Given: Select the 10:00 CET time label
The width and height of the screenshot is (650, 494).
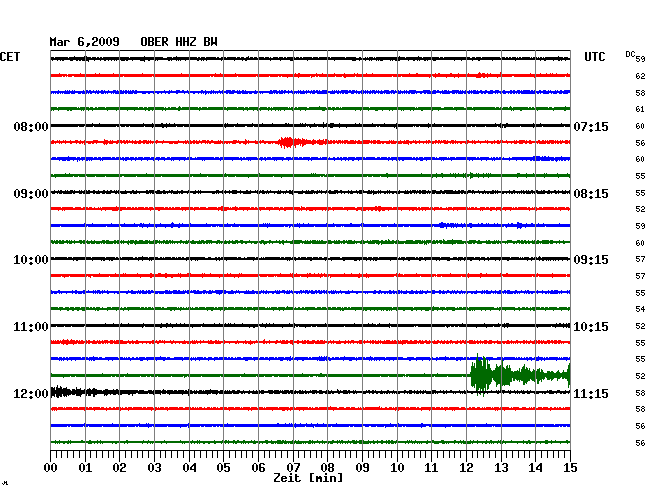Looking at the screenshot, I should (x=31, y=260).
